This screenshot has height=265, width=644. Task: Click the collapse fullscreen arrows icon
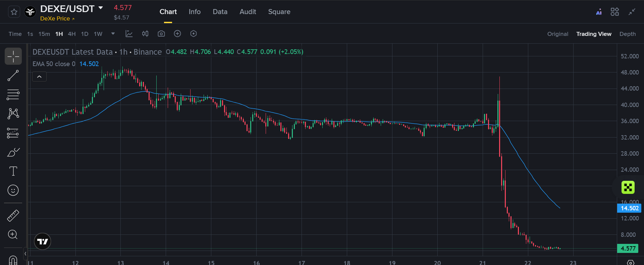point(632,12)
